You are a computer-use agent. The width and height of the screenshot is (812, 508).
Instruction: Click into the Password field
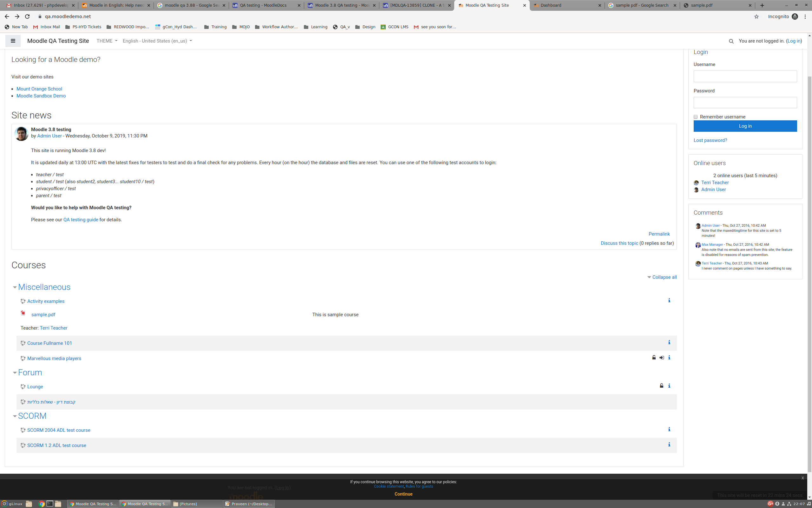tap(745, 103)
